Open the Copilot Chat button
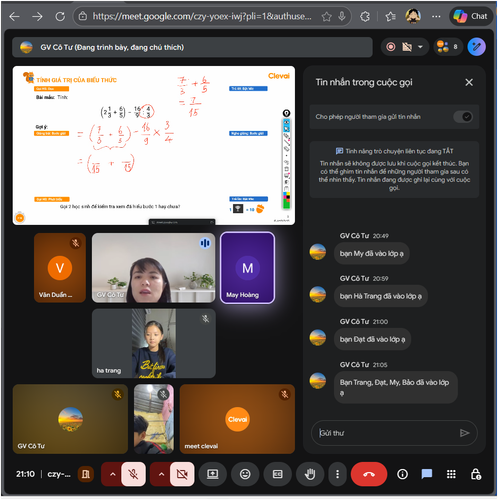This screenshot has width=498, height=500. (x=471, y=16)
